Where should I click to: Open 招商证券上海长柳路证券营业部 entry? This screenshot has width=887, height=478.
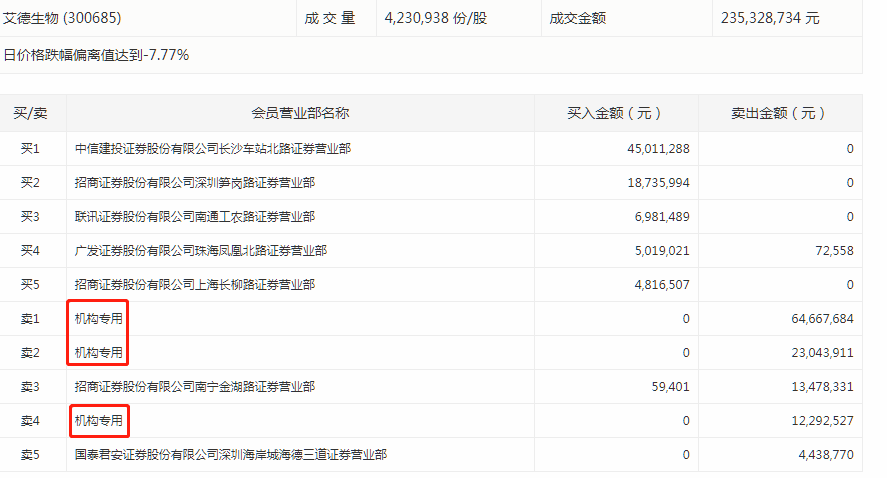click(x=194, y=285)
